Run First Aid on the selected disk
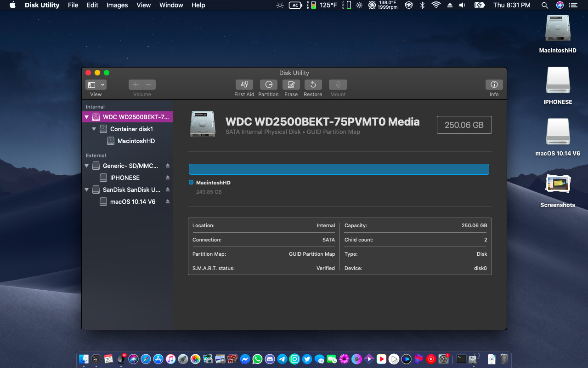Image resolution: width=588 pixels, height=368 pixels. 244,85
